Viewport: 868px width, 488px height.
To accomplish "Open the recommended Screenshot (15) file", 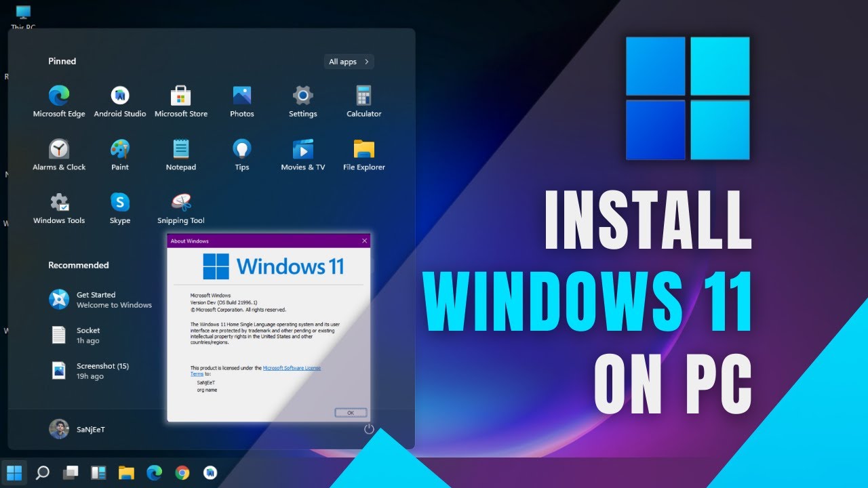I will (90, 371).
